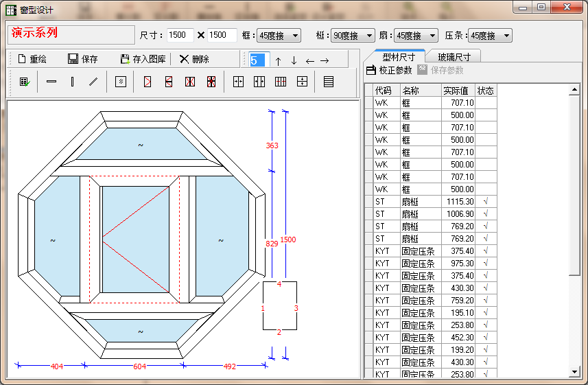This screenshot has height=385, width=588.
Task: Select the diagonal mullion tool
Action: click(93, 82)
